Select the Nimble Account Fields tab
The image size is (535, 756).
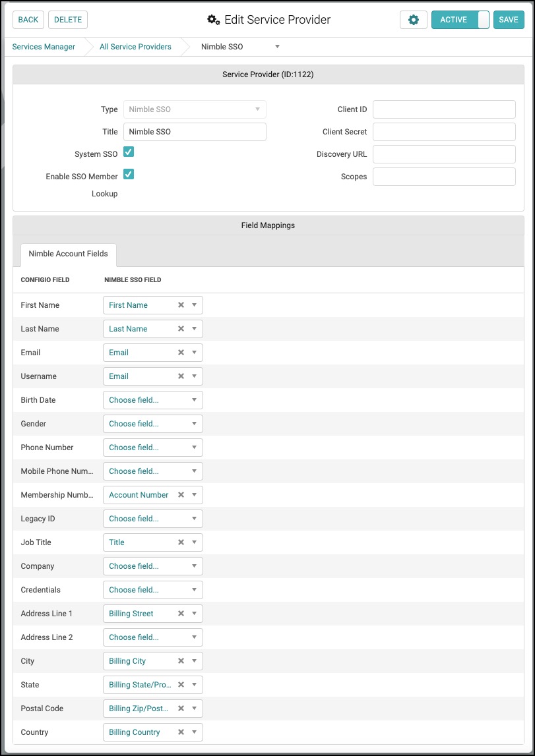pos(68,254)
